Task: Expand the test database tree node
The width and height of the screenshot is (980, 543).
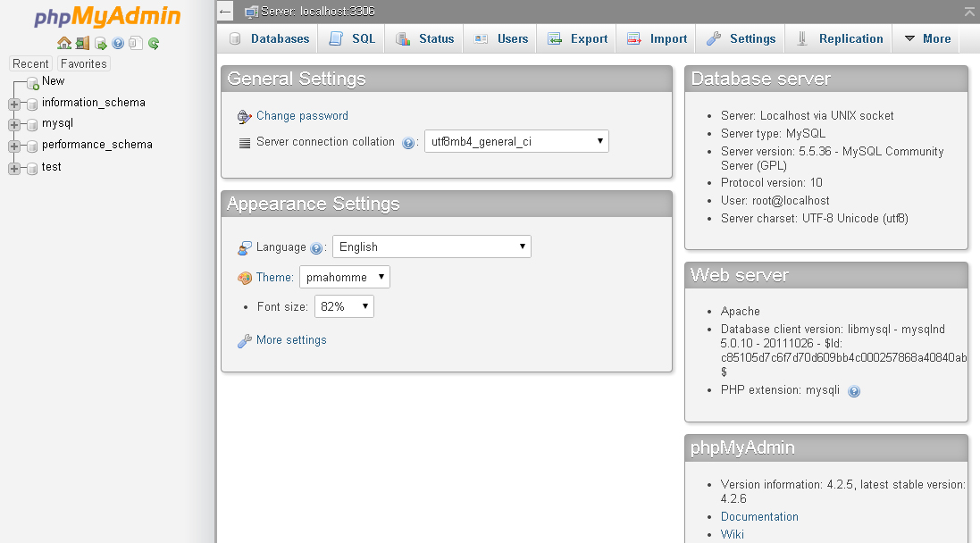Action: pos(13,169)
